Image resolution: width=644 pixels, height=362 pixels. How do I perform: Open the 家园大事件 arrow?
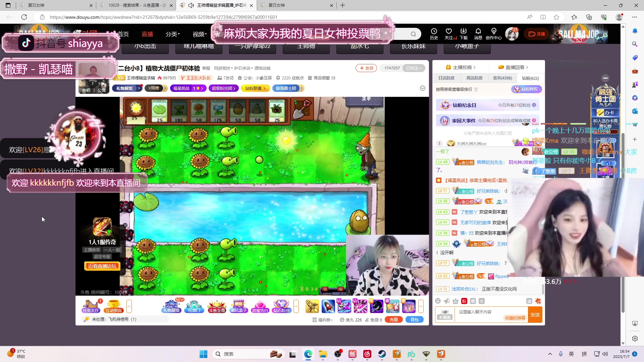pyautogui.click(x=534, y=120)
